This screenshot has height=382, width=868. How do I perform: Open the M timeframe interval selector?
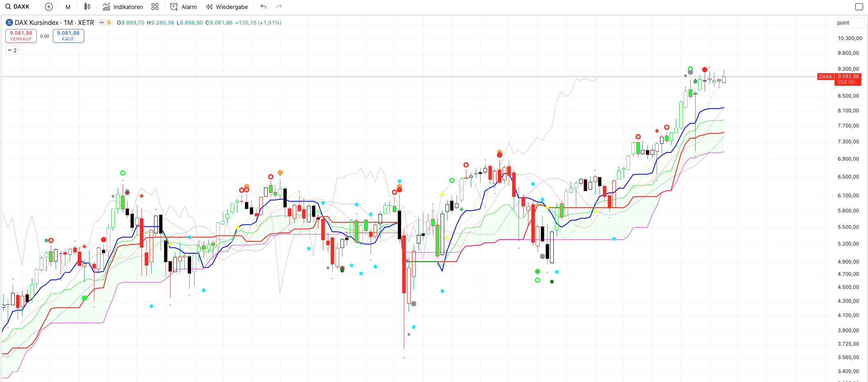click(68, 7)
